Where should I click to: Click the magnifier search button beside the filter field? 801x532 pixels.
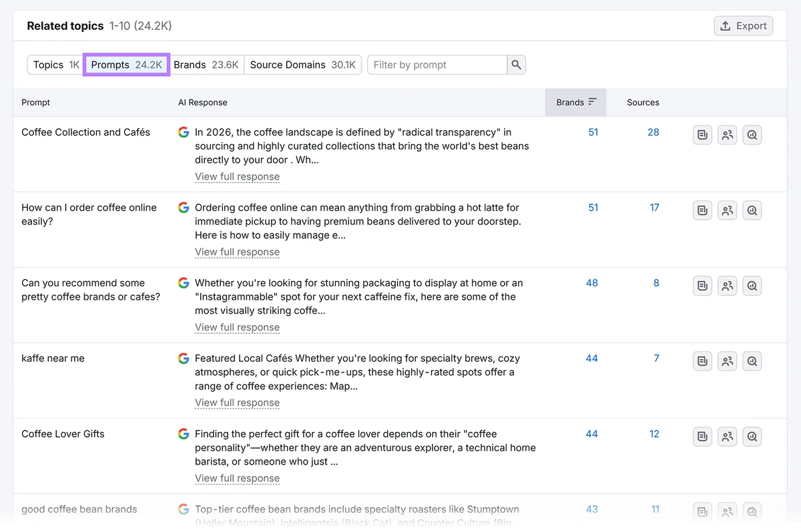pos(516,65)
